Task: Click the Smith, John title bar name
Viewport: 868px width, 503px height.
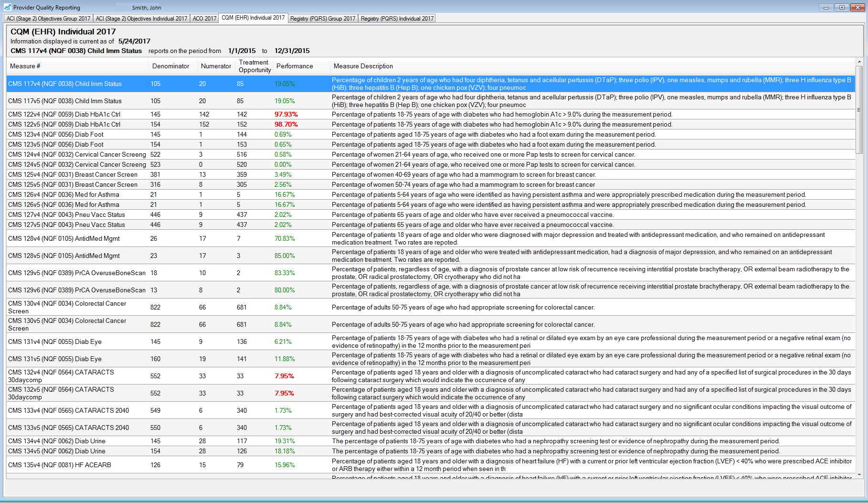Action: coord(147,8)
